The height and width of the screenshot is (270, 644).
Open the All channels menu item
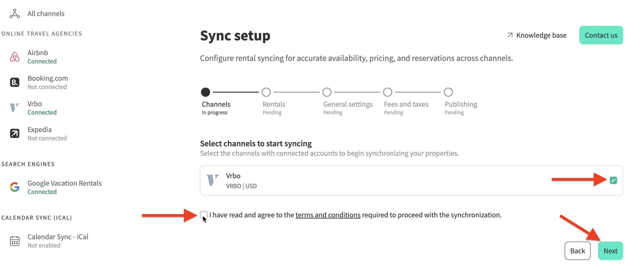(x=46, y=14)
